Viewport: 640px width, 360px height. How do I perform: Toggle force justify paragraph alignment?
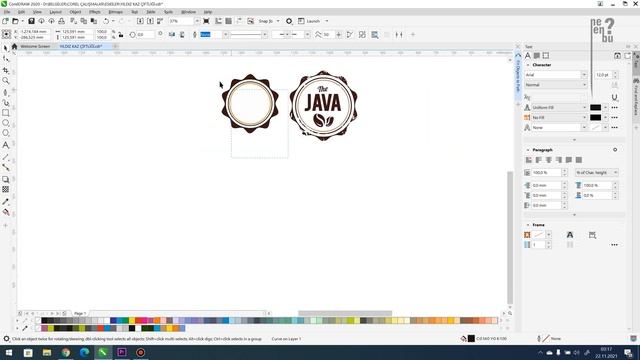[579, 160]
